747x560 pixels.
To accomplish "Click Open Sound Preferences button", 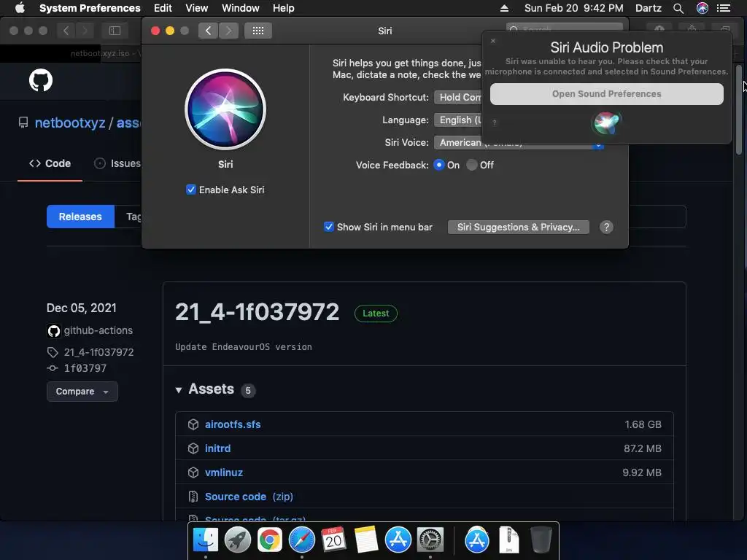I will coord(606,94).
